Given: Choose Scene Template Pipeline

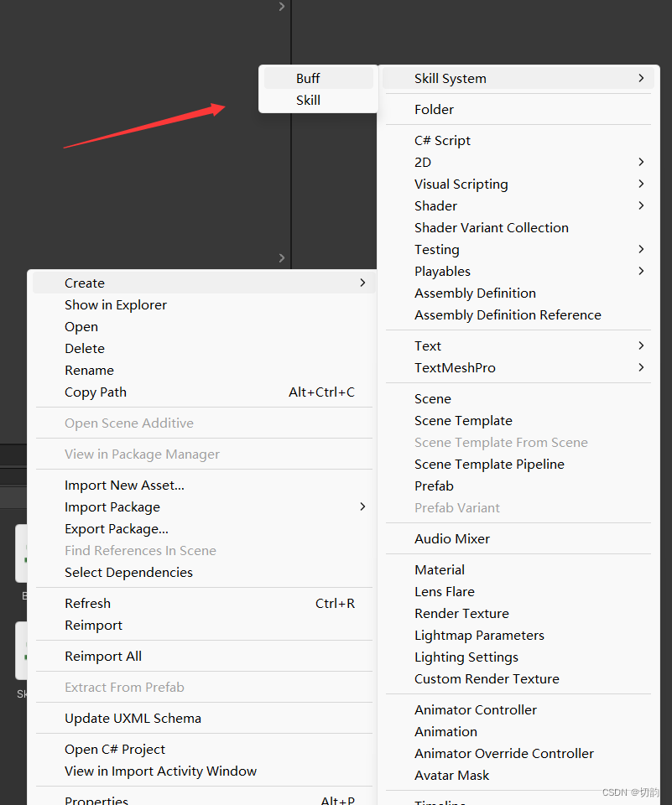Looking at the screenshot, I should coord(518,464).
